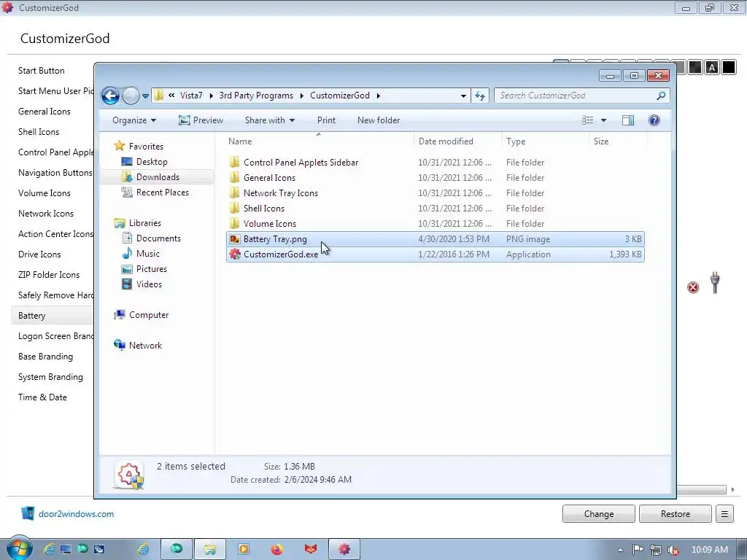Image resolution: width=747 pixels, height=560 pixels.
Task: Click the muted volume tray icon
Action: pos(673,550)
